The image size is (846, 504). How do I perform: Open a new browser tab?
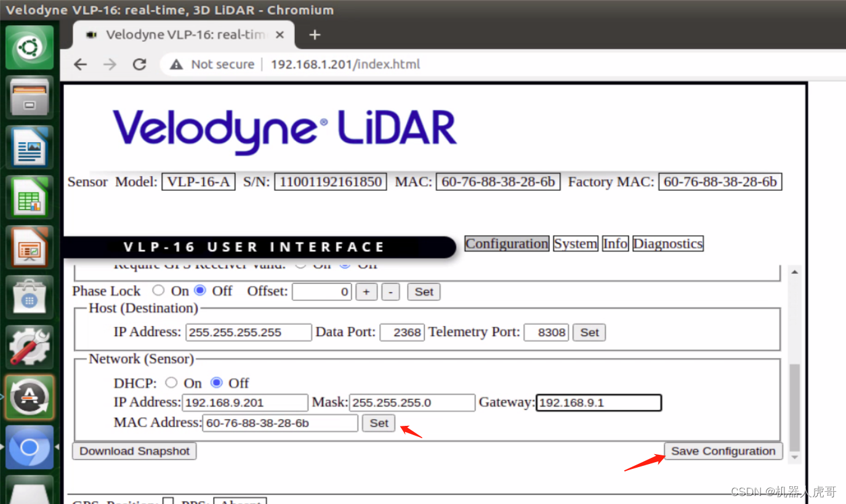315,35
